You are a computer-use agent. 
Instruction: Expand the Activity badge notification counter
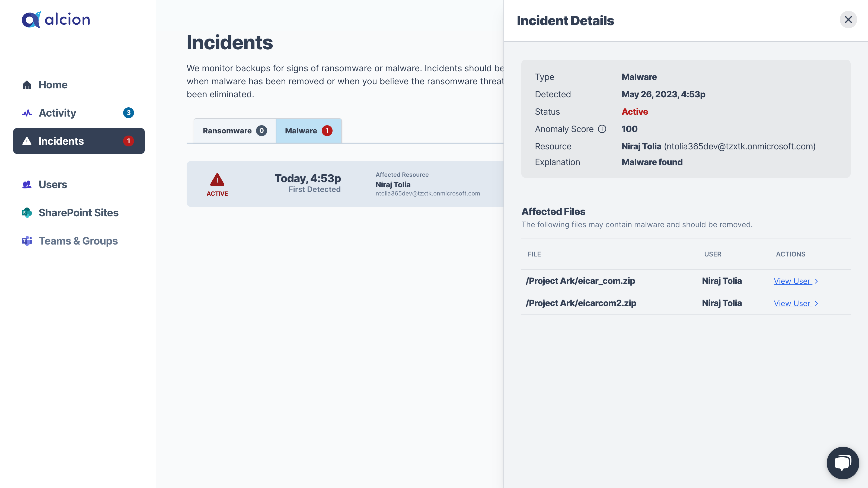point(128,113)
